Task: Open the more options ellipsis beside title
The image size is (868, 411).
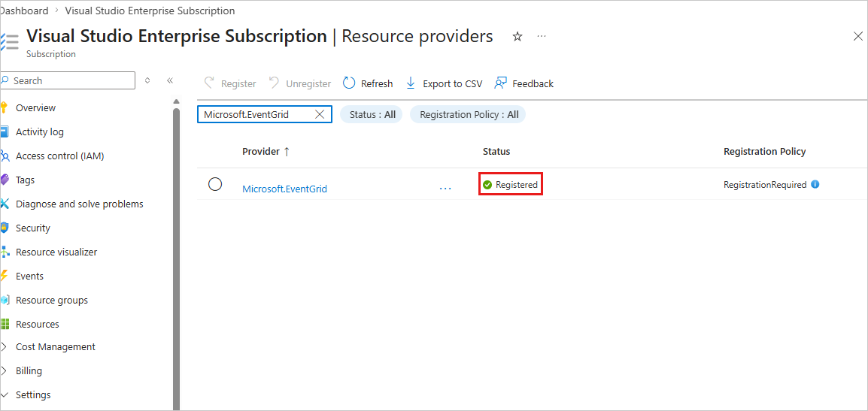Action: (542, 37)
